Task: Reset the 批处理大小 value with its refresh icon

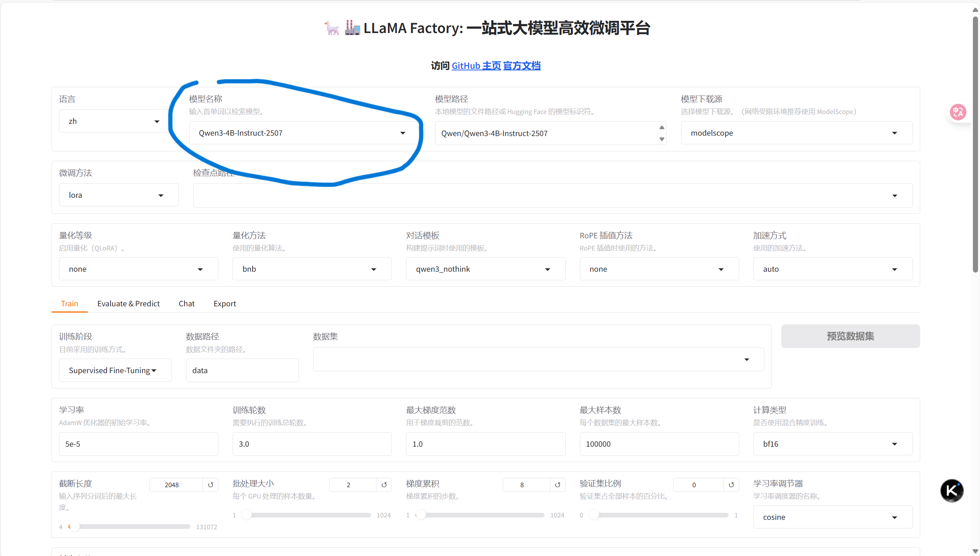Action: 384,485
